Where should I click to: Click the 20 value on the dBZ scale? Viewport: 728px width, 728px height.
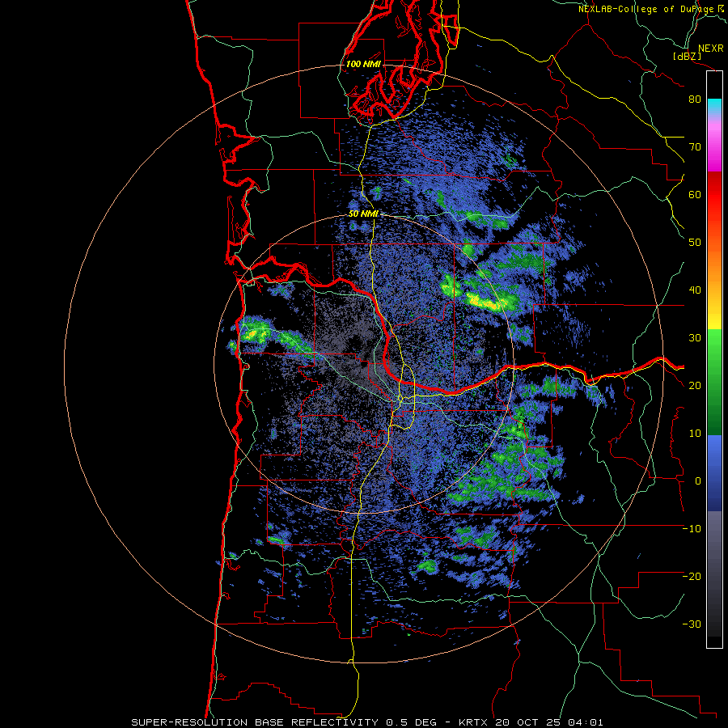[x=695, y=385]
